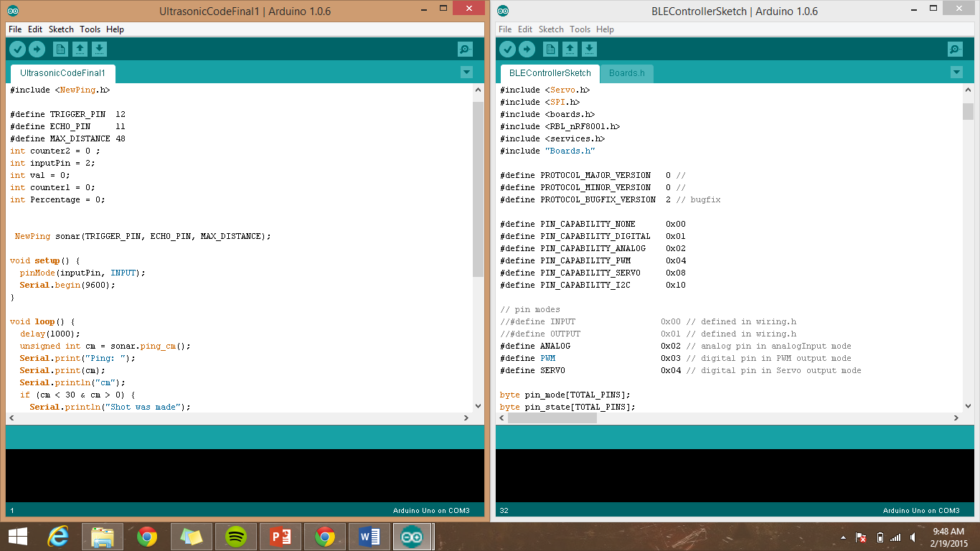This screenshot has width=980, height=551.
Task: Open Sketch menu in BLEControllerSketch window
Action: [551, 29]
